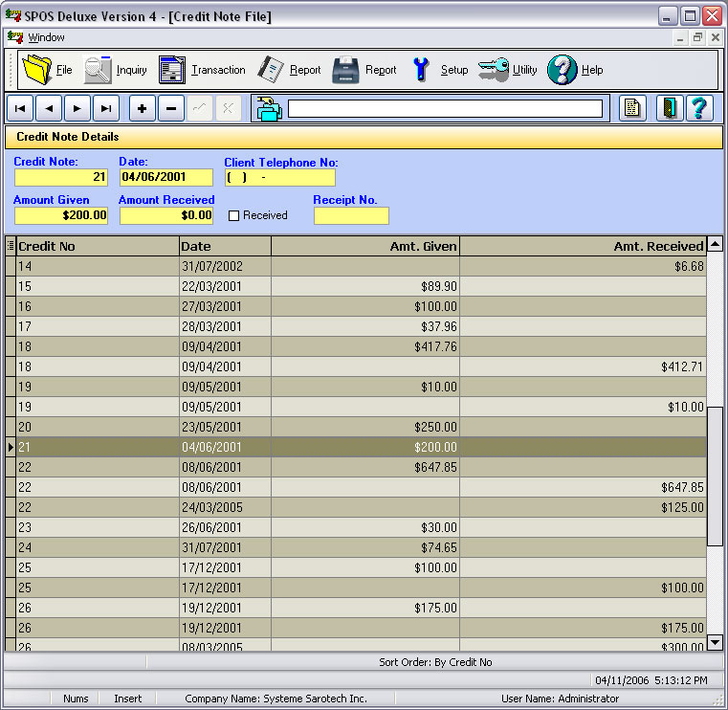Click the File menu label

[x=64, y=70]
